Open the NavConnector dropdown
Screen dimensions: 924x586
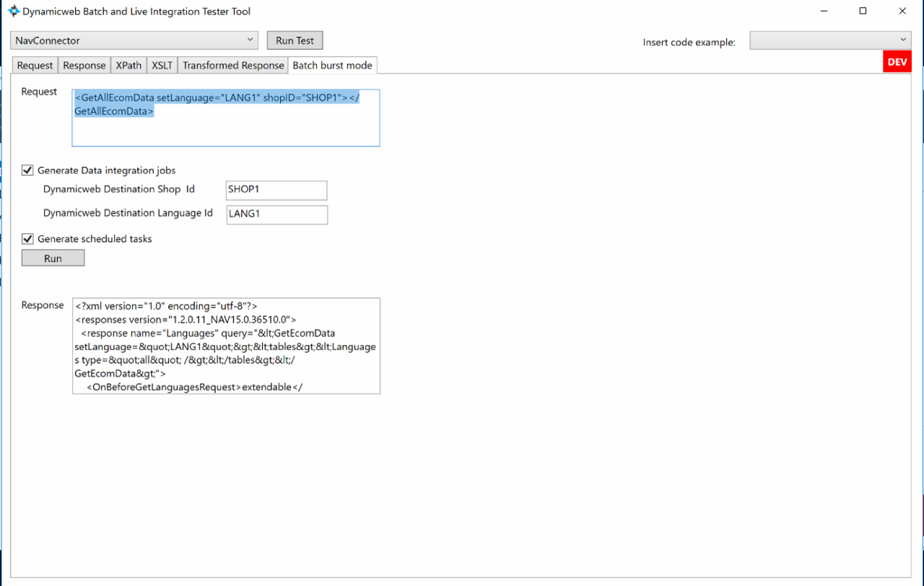(134, 40)
